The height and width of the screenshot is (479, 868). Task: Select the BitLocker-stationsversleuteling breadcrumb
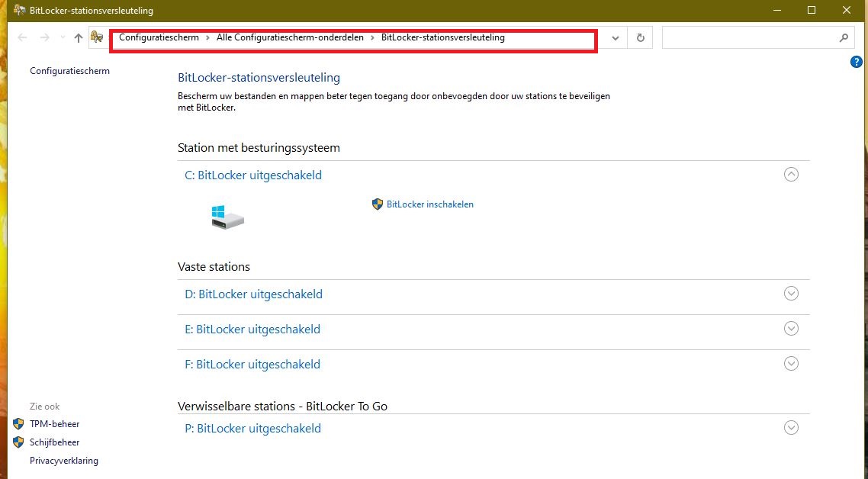443,37
